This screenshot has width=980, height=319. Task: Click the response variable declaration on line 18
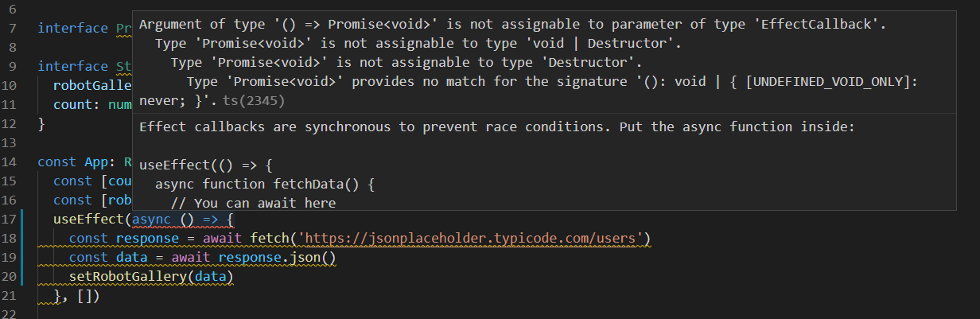143,239
